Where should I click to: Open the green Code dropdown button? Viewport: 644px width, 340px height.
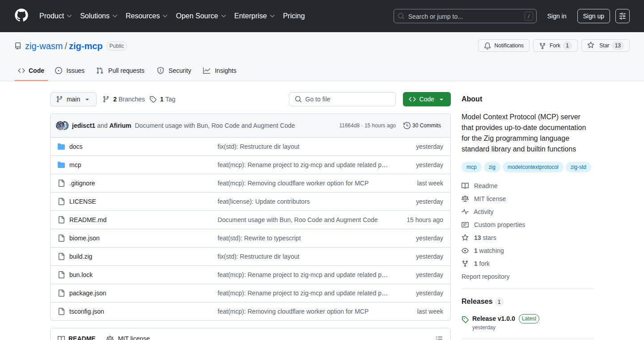(x=427, y=99)
